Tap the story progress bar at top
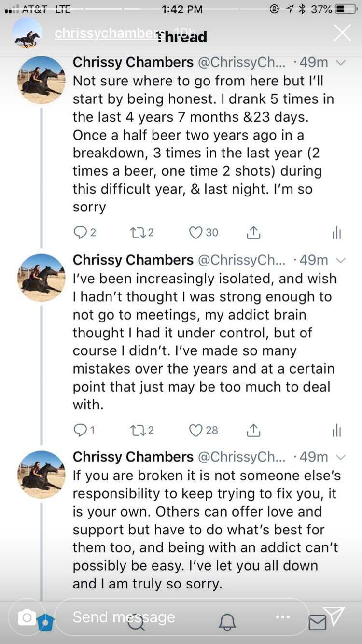The height and width of the screenshot is (644, 362). point(181,9)
